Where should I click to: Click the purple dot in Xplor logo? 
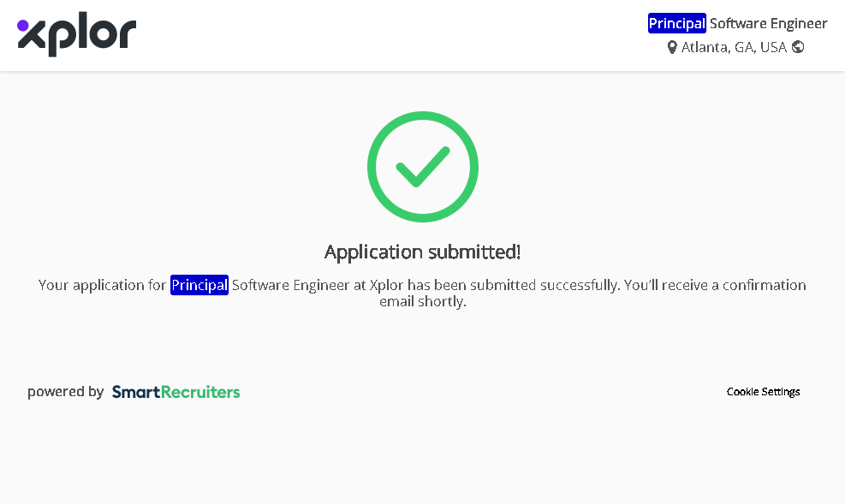pos(23,26)
